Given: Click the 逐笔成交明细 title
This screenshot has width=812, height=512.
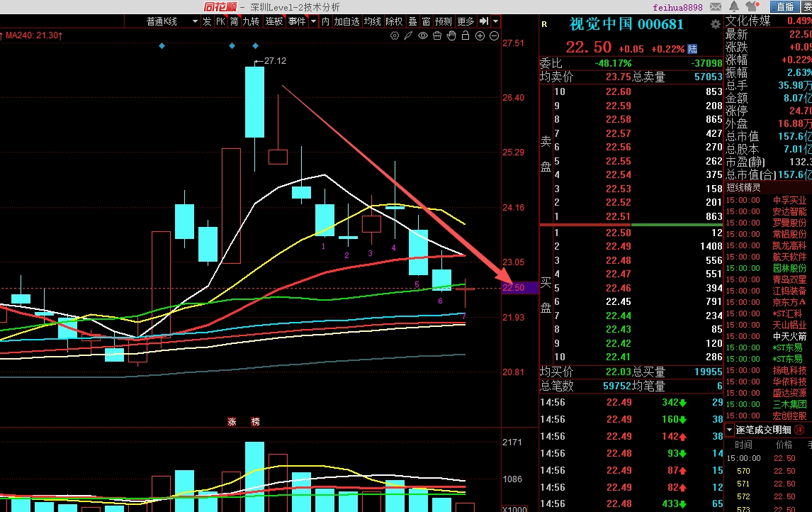Looking at the screenshot, I should coord(763,430).
